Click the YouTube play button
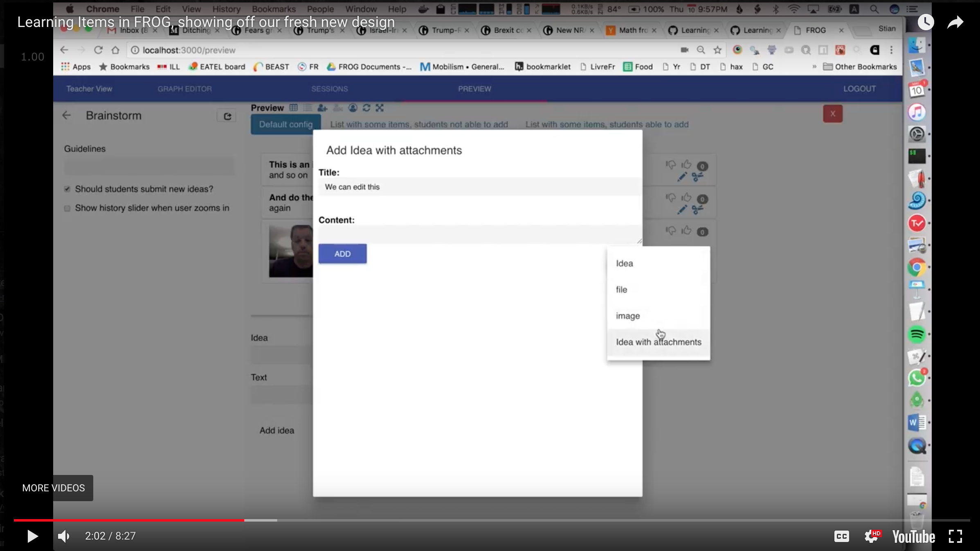Viewport: 980px width, 551px height. click(x=32, y=536)
